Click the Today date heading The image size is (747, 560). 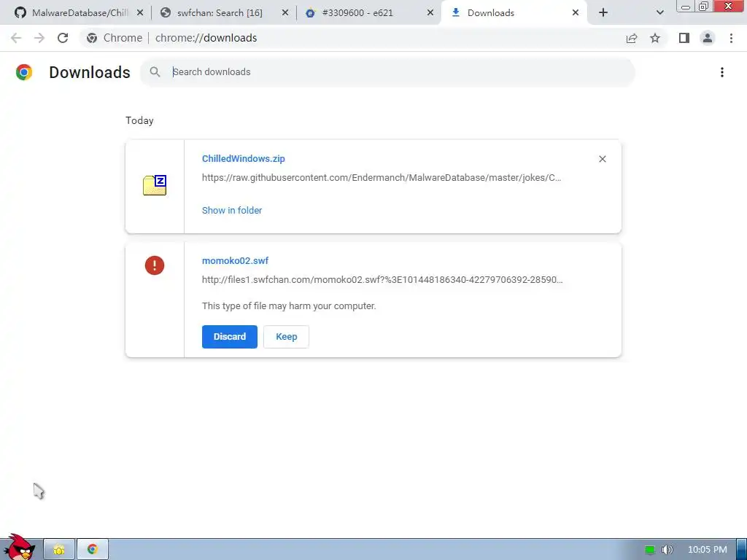coord(139,120)
